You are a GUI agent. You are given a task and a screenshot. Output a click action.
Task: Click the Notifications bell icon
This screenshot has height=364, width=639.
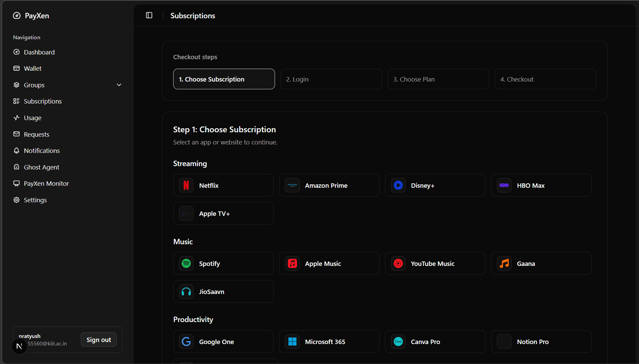point(17,151)
